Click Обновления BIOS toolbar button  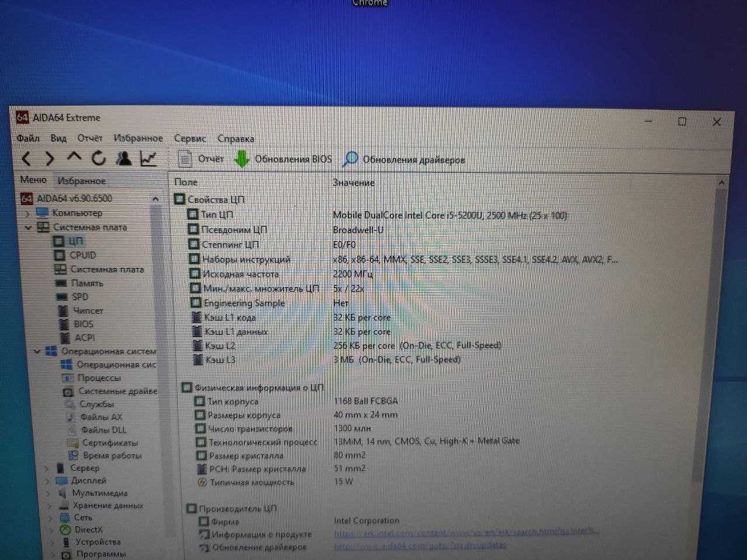tap(283, 159)
